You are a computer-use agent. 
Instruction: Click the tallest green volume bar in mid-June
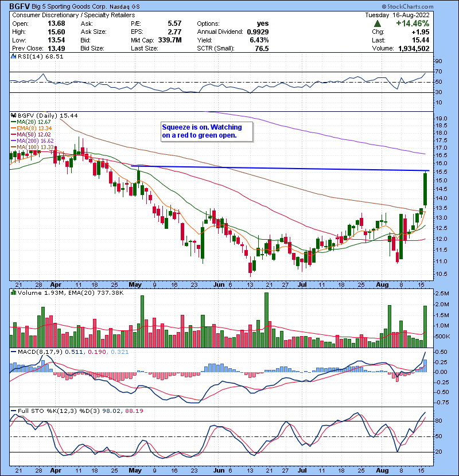[266, 320]
